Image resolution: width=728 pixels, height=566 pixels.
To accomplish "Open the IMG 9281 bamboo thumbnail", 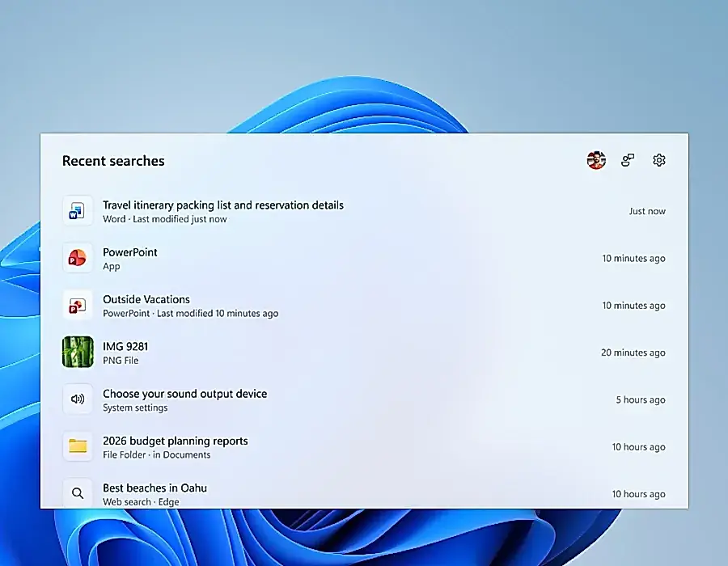I will tap(78, 352).
